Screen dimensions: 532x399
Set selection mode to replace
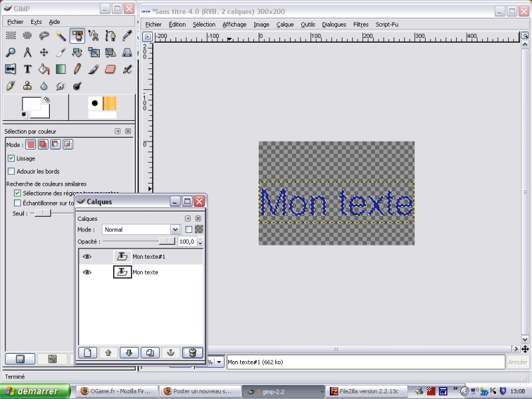point(31,144)
